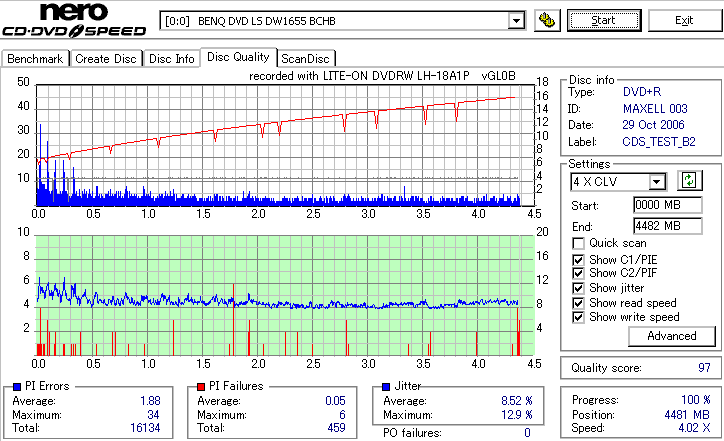Click the lower PI Failures jitter graph
Screen dimensions: 724x441
coord(285,296)
